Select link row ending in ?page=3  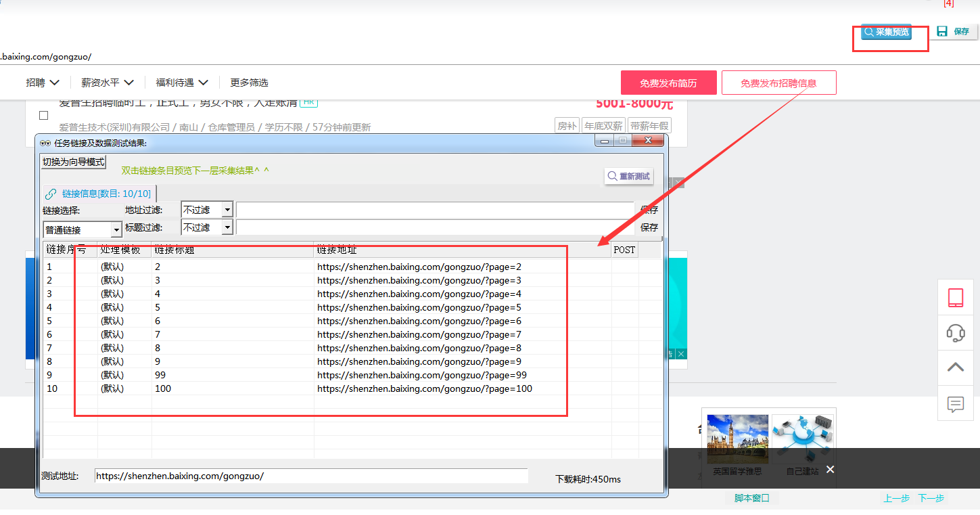[352, 280]
